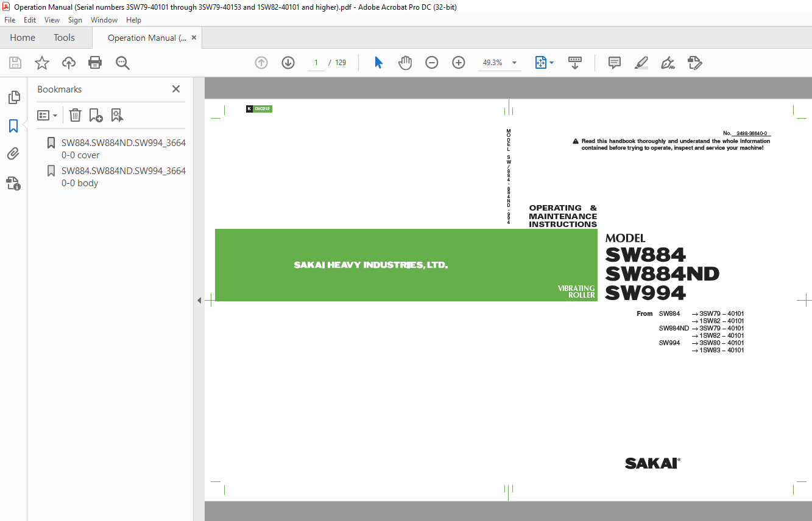
Task: Go to previous page arrow
Action: [x=261, y=63]
